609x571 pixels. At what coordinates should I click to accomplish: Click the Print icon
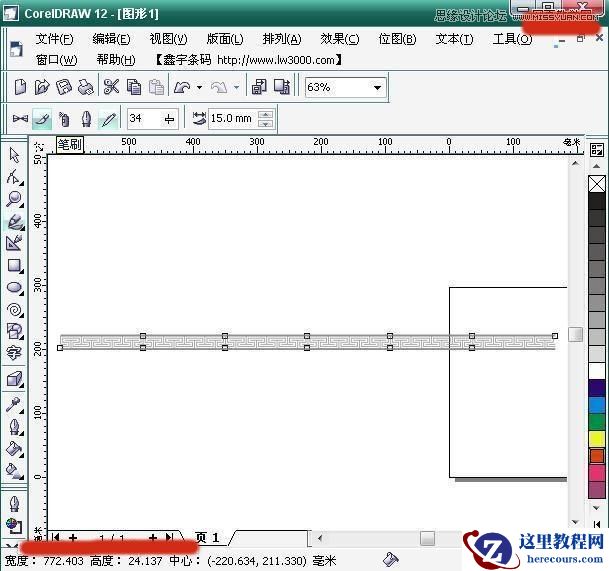(86, 87)
